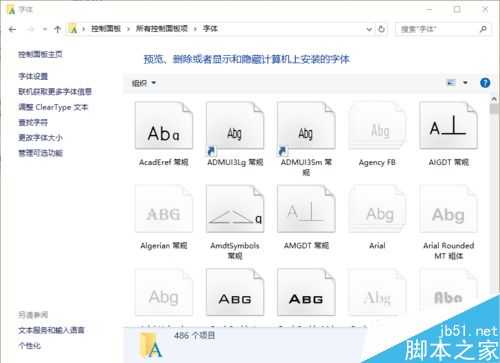Open 字体设置 link
The image size is (500, 363).
pyautogui.click(x=33, y=76)
